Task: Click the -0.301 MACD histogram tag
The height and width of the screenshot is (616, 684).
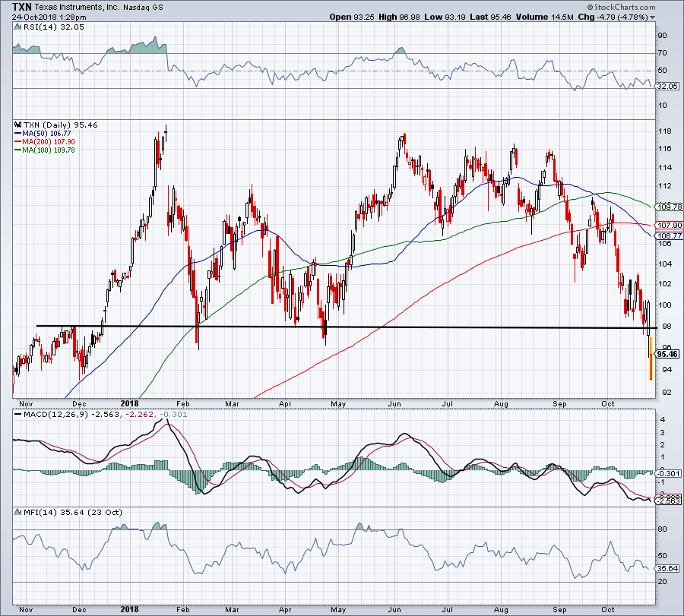Action: [668, 473]
